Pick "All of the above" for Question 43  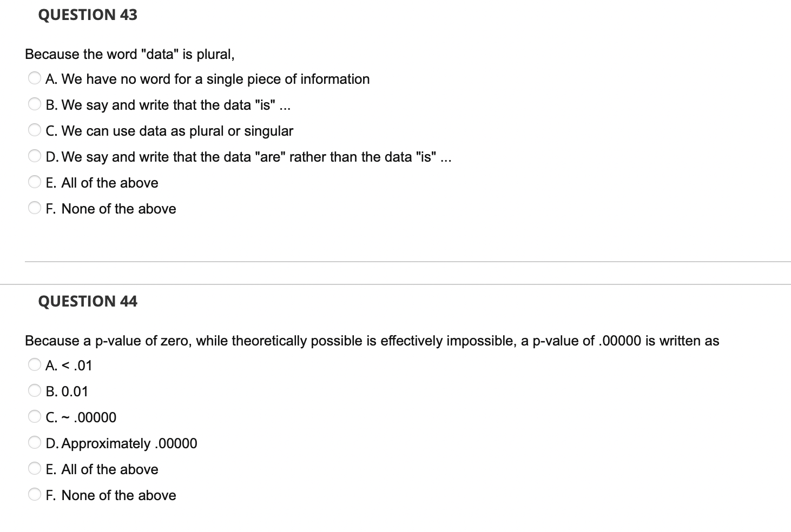click(34, 182)
